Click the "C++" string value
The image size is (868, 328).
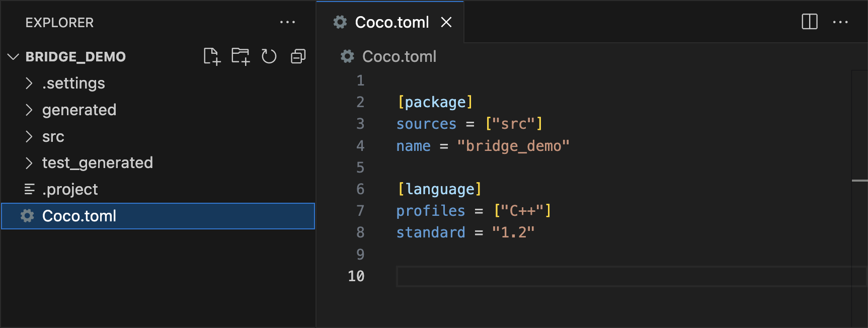[522, 211]
